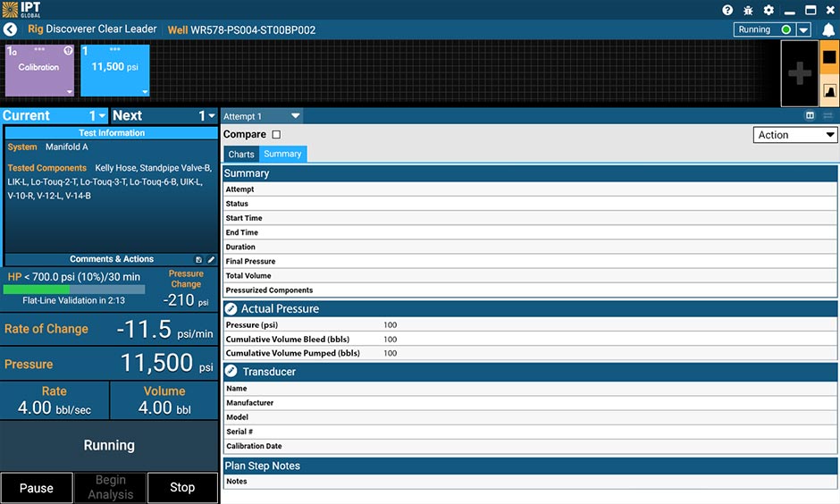Click the save icon in Comments & Actions
The height and width of the screenshot is (504, 840).
coord(199,260)
